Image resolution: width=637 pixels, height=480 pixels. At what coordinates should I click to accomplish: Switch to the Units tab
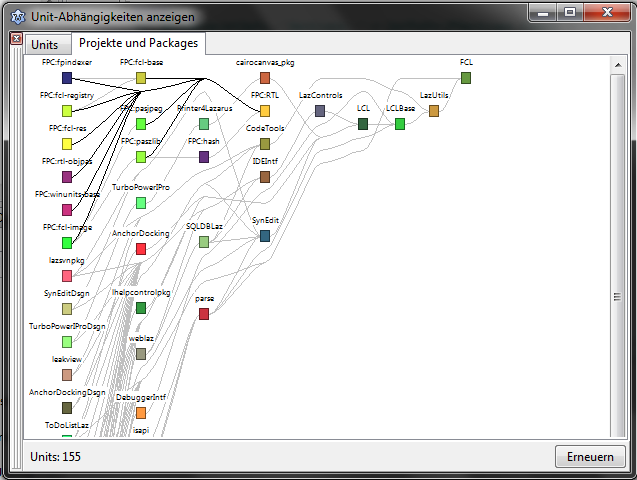[45, 45]
